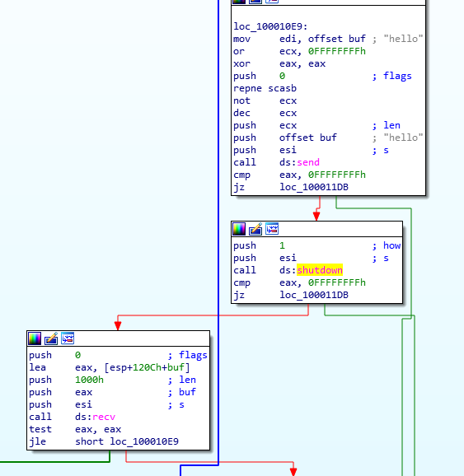Select the test eax, eax instruction
The height and width of the screenshot is (476, 464).
tap(75, 429)
